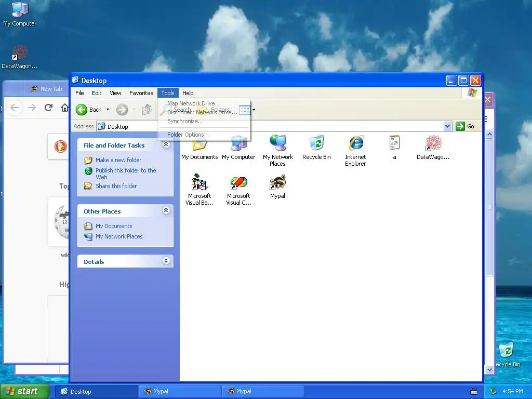532x399 pixels.
Task: Click the Views toolbar icon
Action: 244,110
